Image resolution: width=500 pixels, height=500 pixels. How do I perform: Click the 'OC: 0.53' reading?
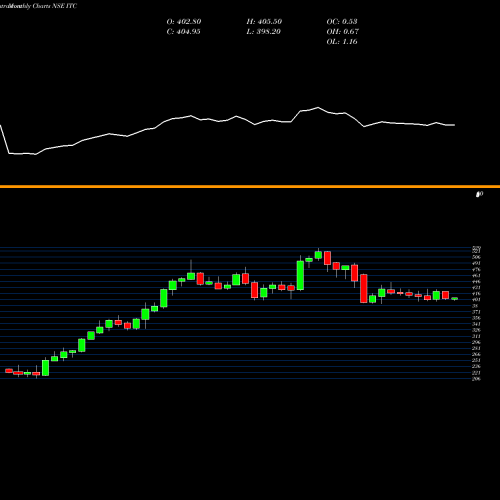[x=342, y=21]
